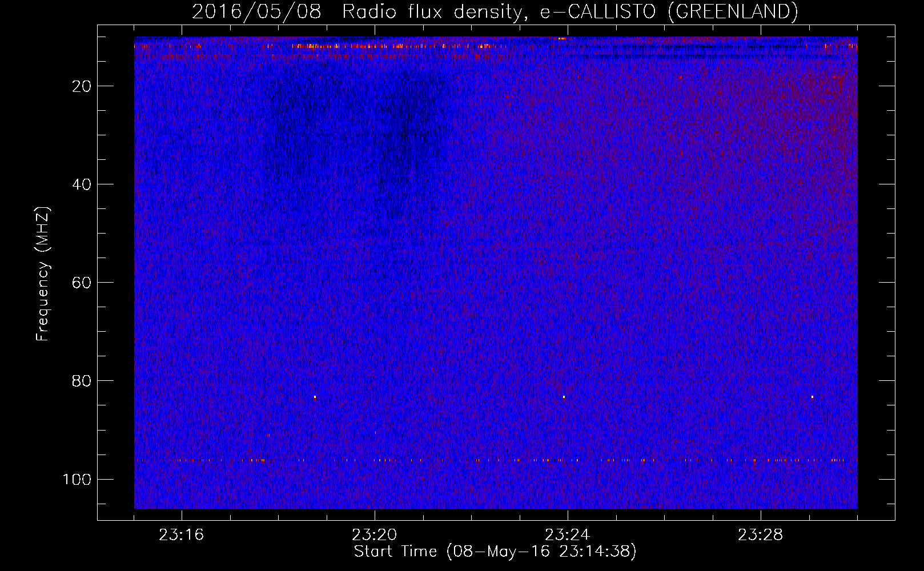Click the 'Start Time (08-May-16 23:14:38)' label
Viewport: 924px width, 571px height.
tap(495, 552)
